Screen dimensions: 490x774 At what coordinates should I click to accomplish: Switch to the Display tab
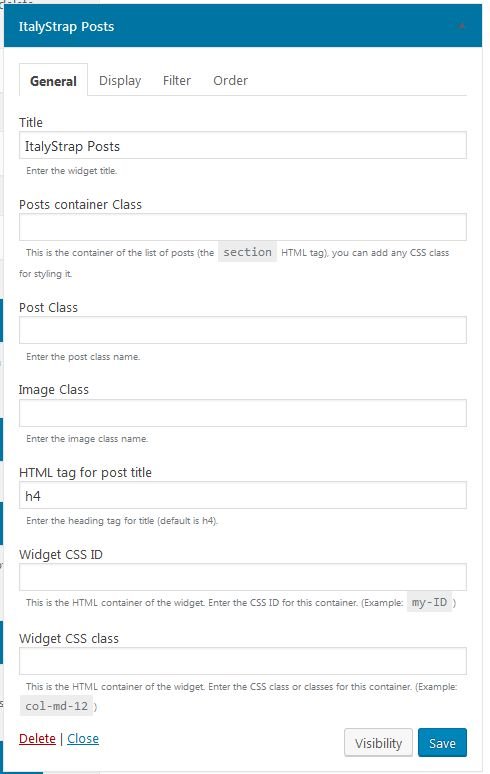(x=120, y=80)
